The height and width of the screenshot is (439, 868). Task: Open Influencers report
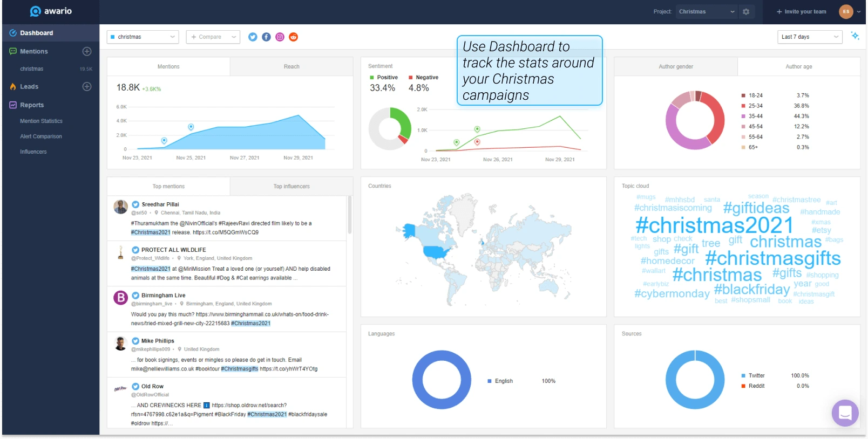[x=33, y=152]
